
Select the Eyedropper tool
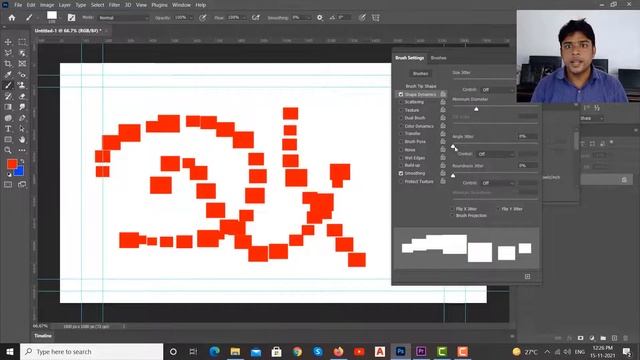tap(8, 74)
